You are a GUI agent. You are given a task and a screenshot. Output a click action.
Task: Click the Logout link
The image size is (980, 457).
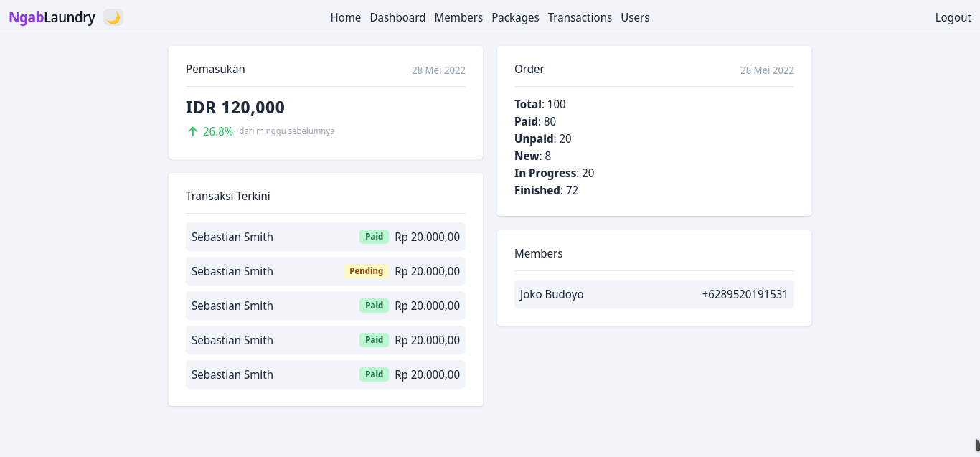953,17
